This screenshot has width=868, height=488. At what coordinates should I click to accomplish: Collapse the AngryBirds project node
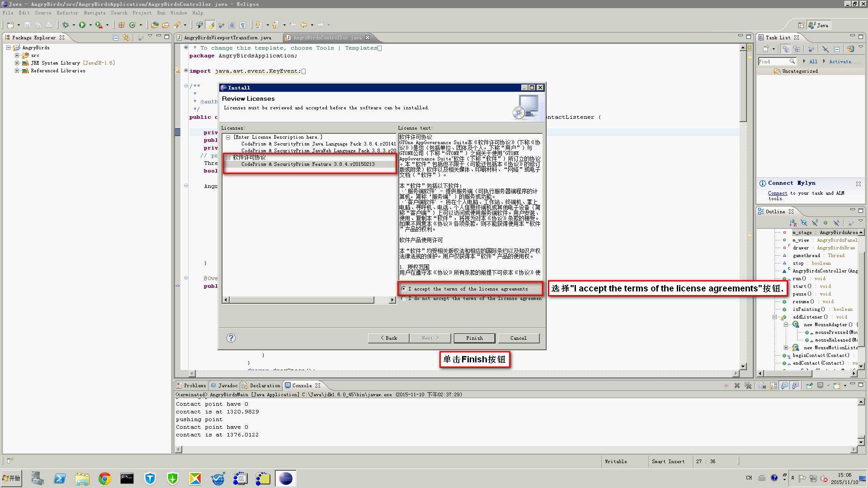(x=8, y=47)
